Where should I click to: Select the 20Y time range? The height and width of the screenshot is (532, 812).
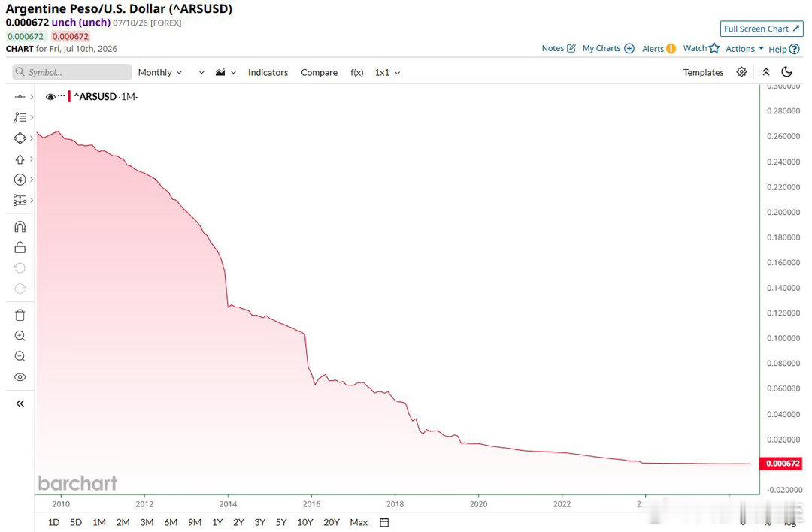click(331, 523)
